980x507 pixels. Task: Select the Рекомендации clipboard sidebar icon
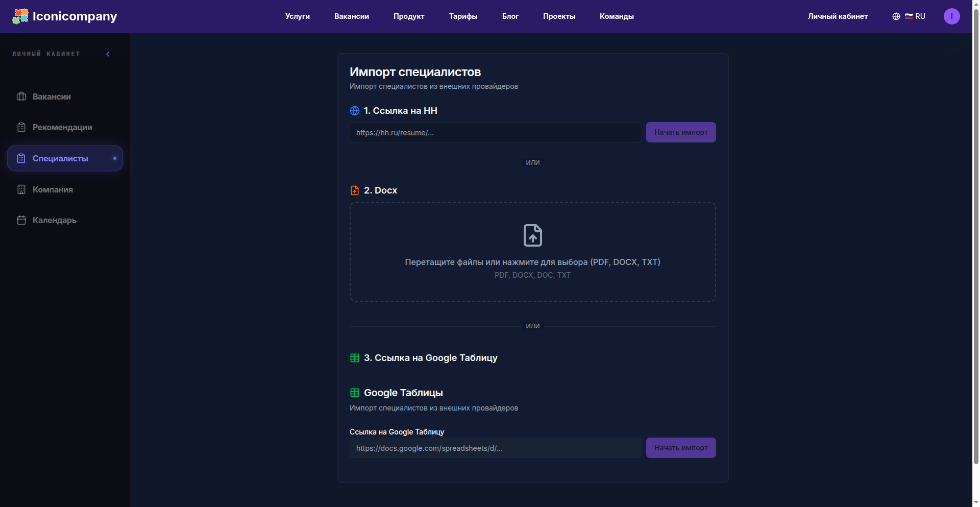(21, 127)
